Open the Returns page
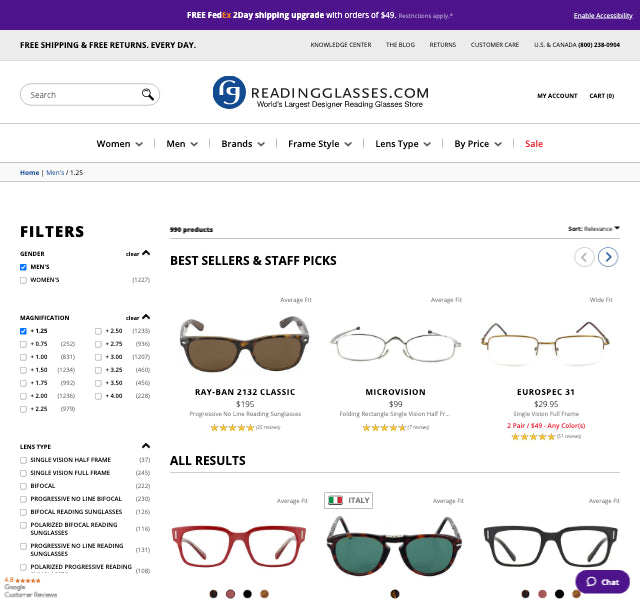The image size is (640, 600). click(442, 44)
